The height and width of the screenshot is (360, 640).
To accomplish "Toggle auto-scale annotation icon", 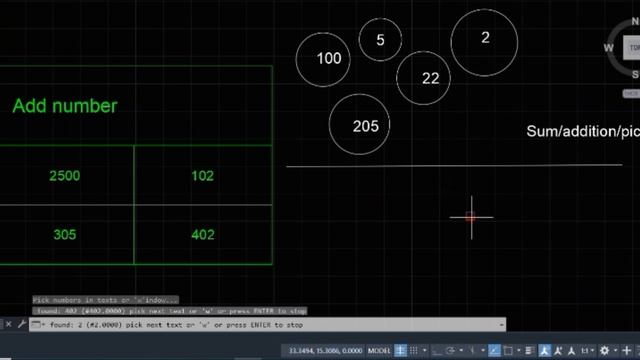I will 558,350.
